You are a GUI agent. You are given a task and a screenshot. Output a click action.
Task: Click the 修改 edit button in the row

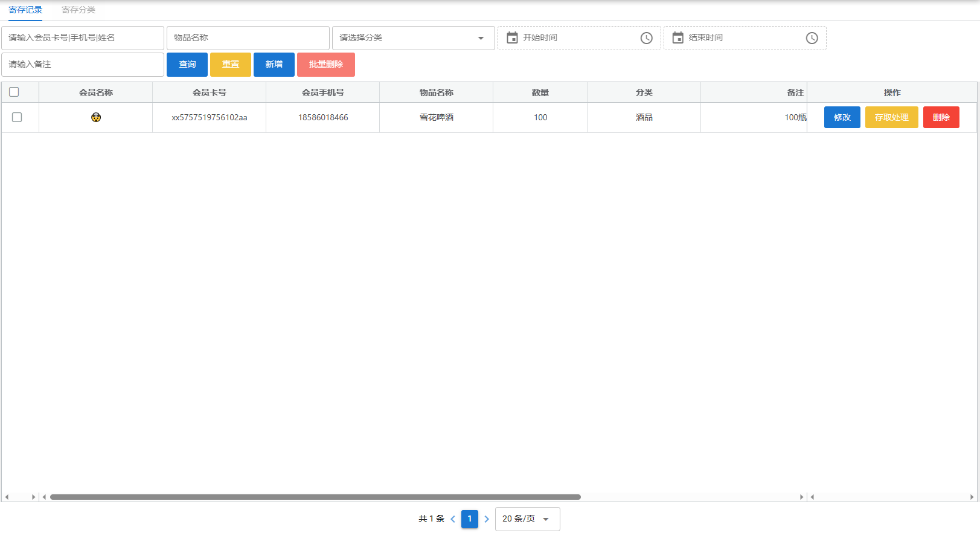(842, 117)
